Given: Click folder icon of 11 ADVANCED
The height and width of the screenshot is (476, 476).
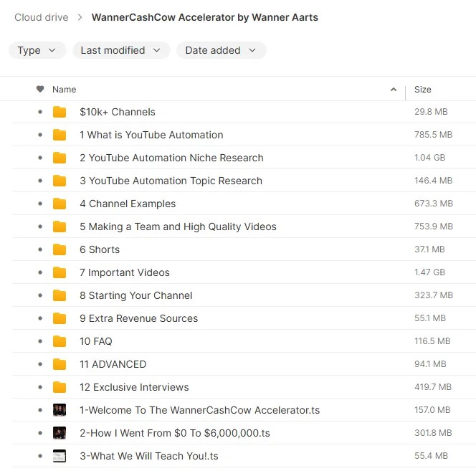Looking at the screenshot, I should pyautogui.click(x=59, y=364).
